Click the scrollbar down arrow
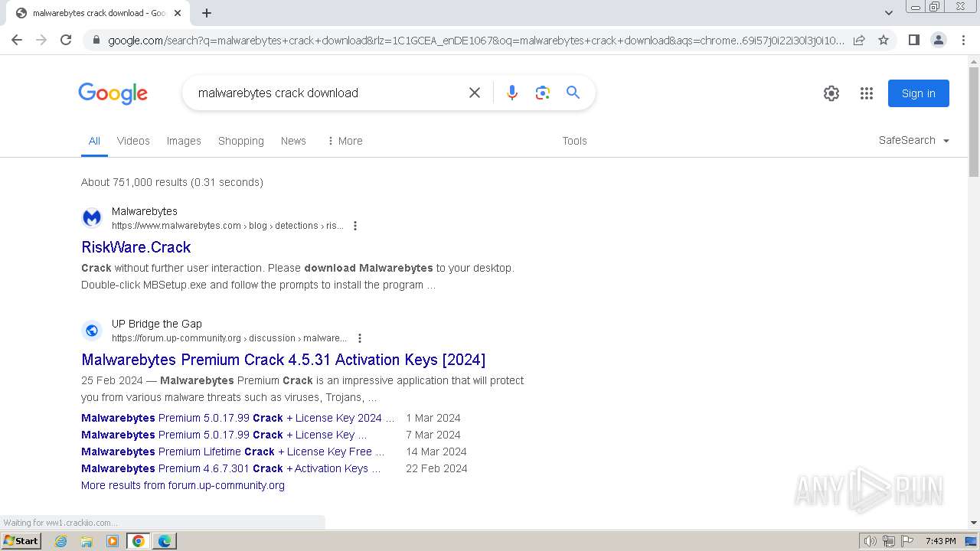 974,523
